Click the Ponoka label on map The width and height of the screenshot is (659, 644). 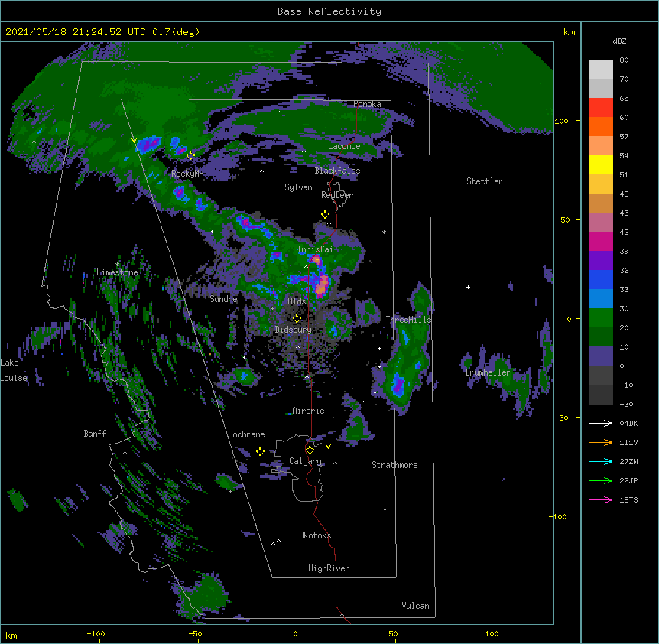[367, 104]
